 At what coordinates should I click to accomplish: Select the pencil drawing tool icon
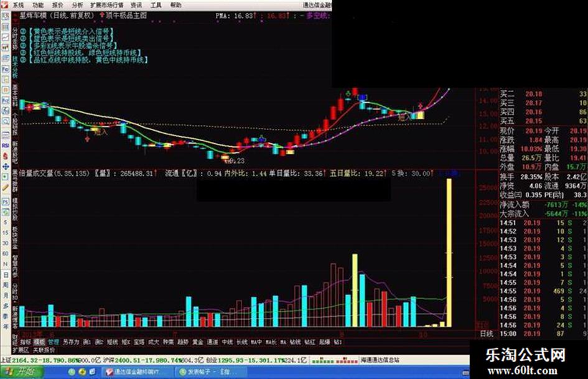point(5,187)
